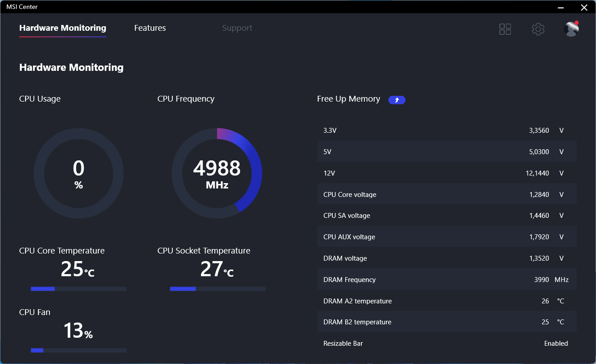Click the Free Up Memory rocket button

coord(397,100)
